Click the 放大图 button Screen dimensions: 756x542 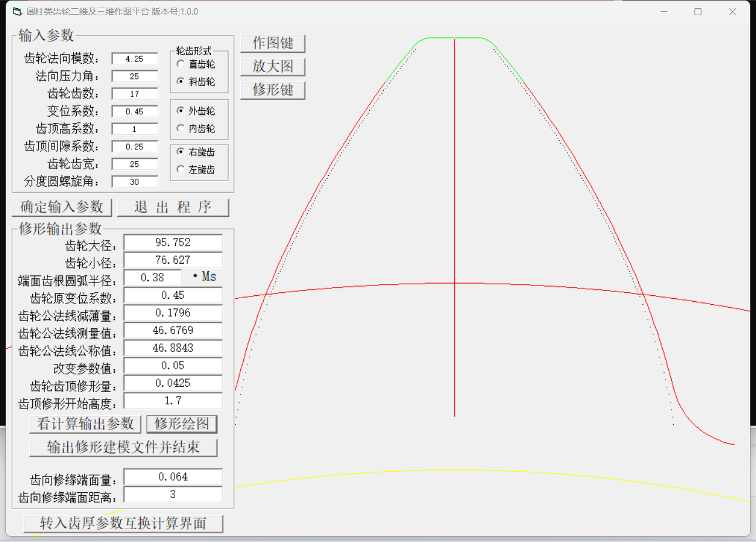273,66
